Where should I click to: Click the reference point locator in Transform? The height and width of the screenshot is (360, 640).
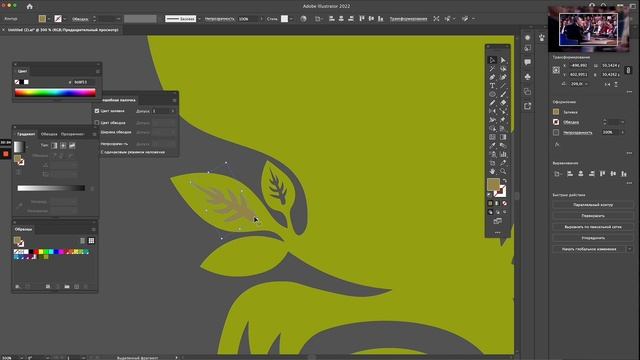tap(556, 70)
